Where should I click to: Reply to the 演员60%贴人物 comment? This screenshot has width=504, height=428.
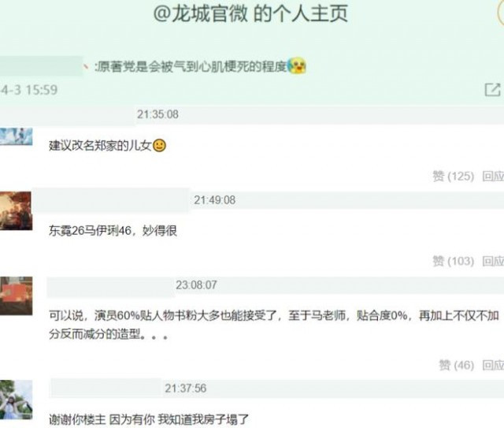[493, 365]
